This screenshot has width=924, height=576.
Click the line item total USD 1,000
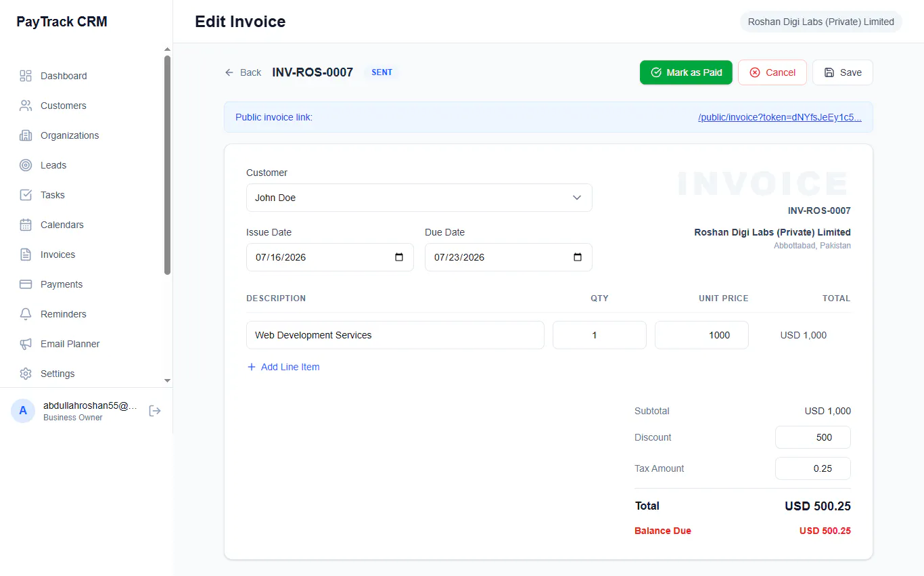click(804, 335)
